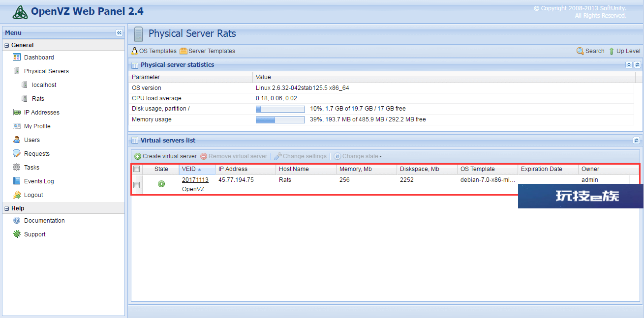Click the Parameter column header
Image resolution: width=644 pixels, height=318 pixels.
point(191,77)
